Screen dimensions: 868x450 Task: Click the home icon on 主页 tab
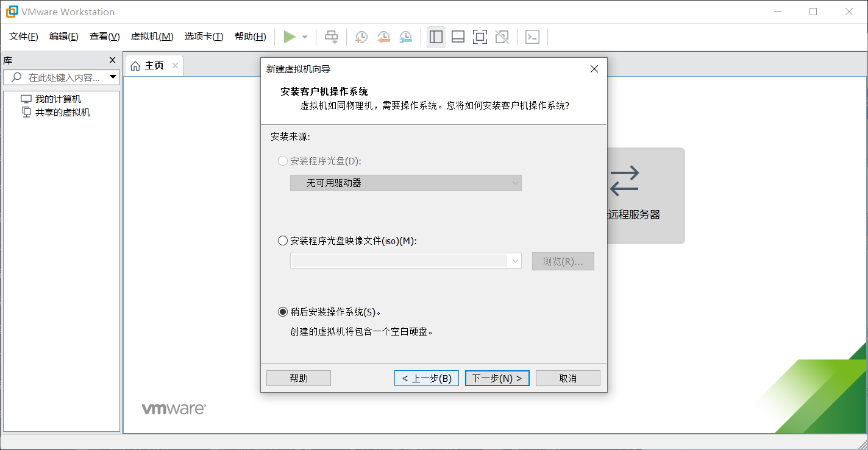pyautogui.click(x=135, y=66)
